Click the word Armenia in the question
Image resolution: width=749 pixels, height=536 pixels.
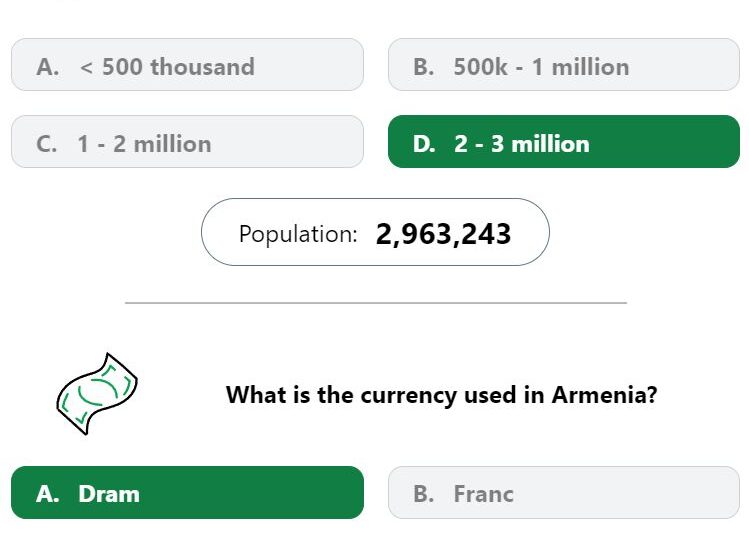604,395
